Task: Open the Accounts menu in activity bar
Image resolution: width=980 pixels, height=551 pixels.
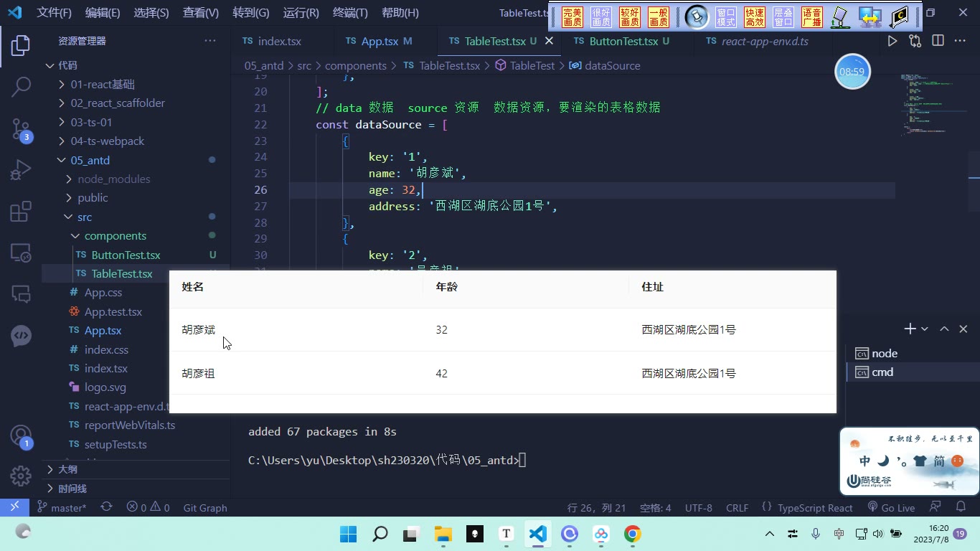Action: click(21, 435)
